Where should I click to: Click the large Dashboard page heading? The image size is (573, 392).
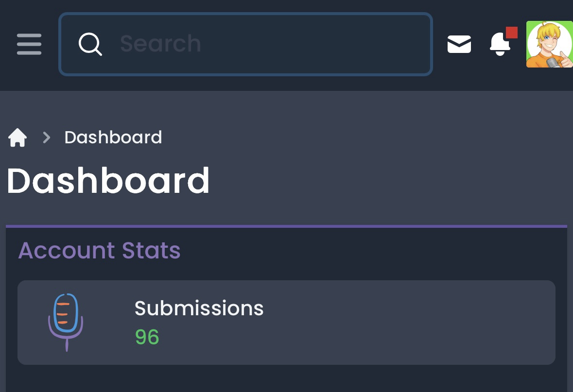pos(108,181)
